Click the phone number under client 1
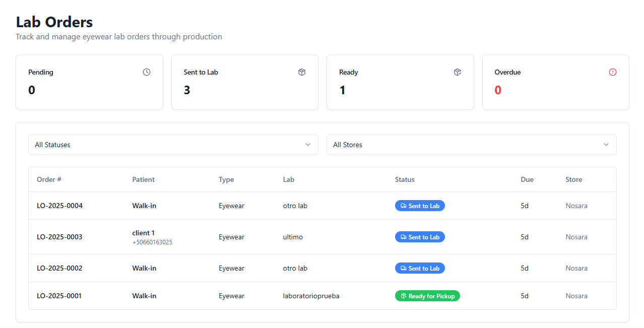Image resolution: width=644 pixels, height=328 pixels. (154, 242)
